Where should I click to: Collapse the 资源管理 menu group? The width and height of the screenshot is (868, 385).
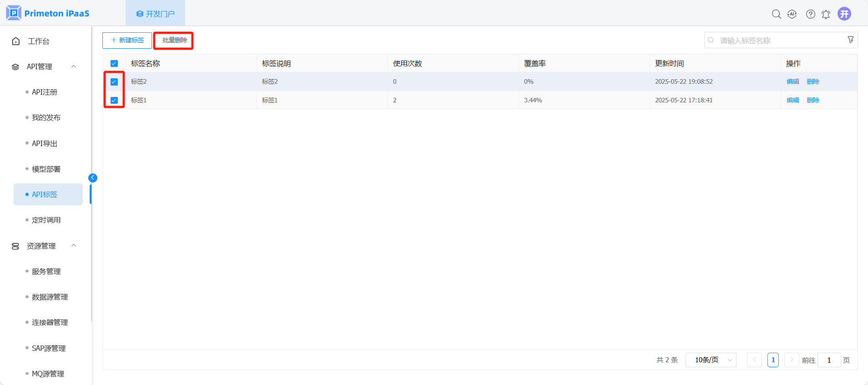click(74, 246)
